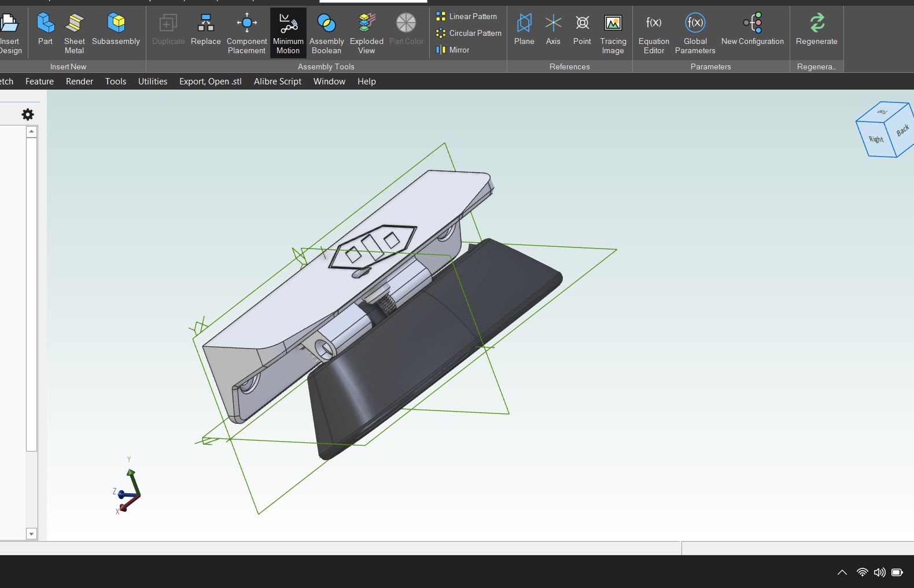Open the Alibre Script menu

278,82
